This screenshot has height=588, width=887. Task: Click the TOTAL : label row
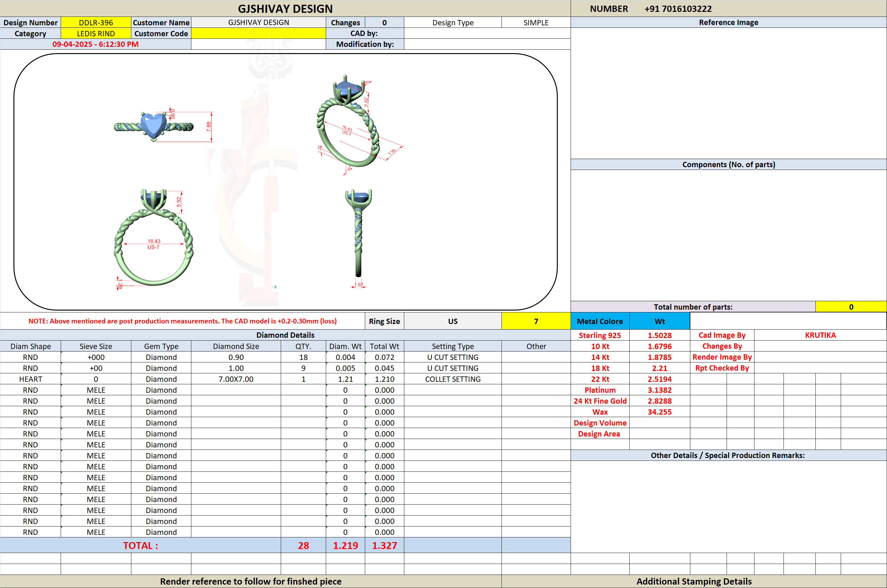coord(140,545)
